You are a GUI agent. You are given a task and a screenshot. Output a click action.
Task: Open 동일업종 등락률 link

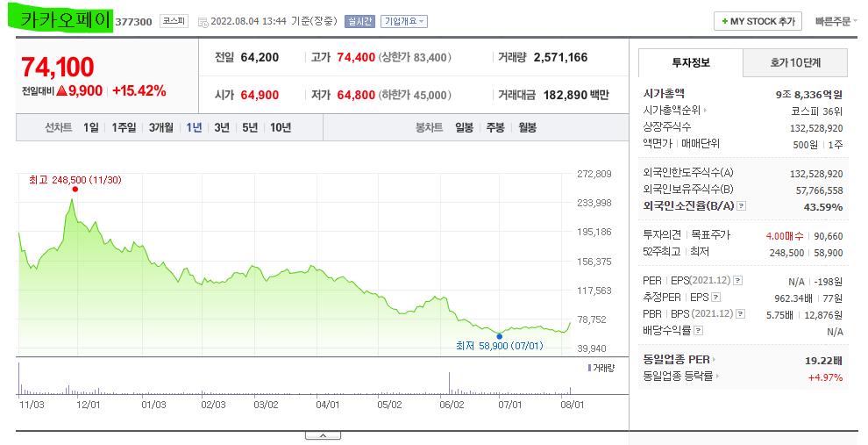click(681, 377)
